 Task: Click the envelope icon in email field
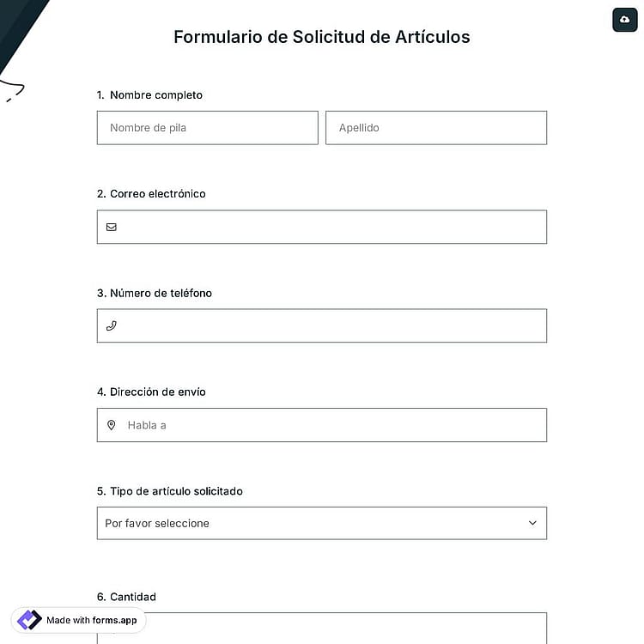coord(112,227)
